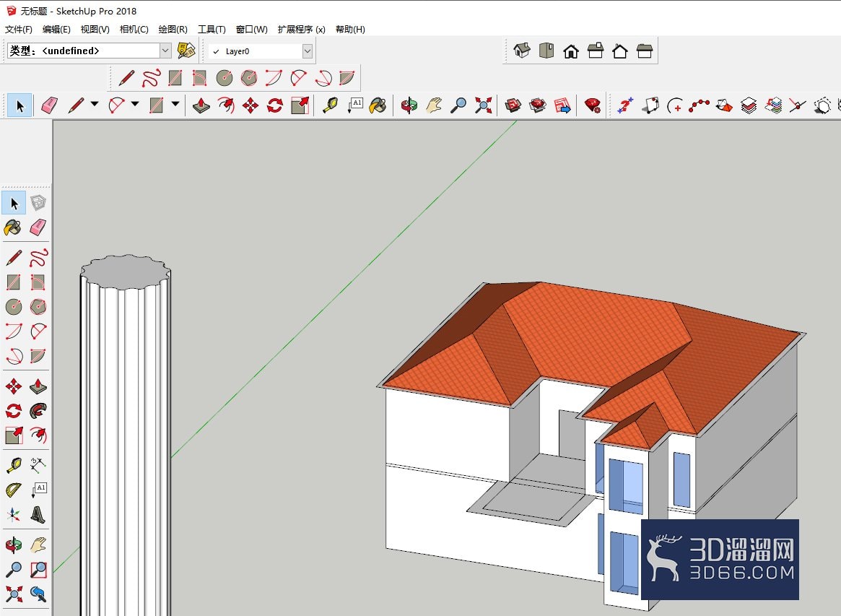Click the fluted column model in the viewport
The width and height of the screenshot is (841, 616).
[126, 435]
